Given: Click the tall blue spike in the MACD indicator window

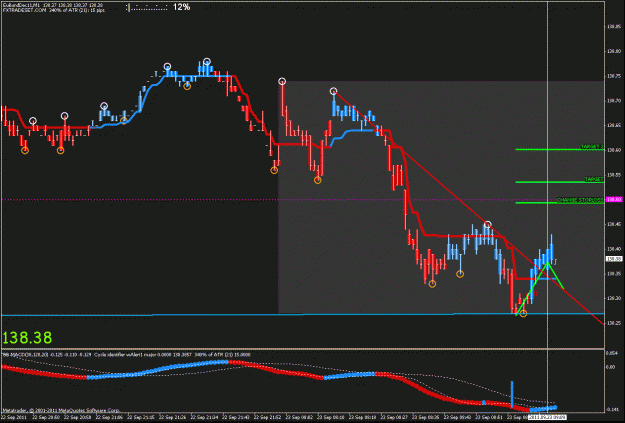Looking at the screenshot, I should pyautogui.click(x=512, y=394).
